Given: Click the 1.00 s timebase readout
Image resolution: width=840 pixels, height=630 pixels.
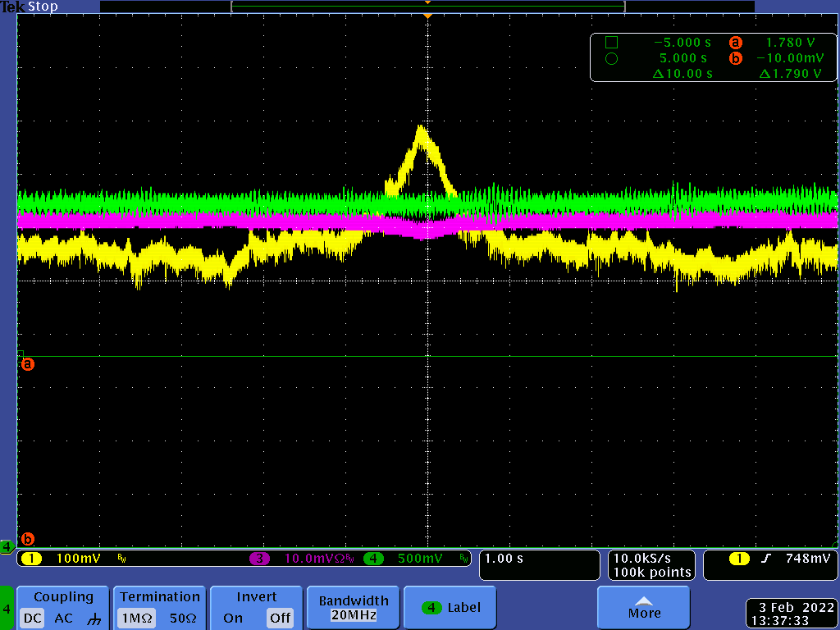Looking at the screenshot, I should pos(539,565).
